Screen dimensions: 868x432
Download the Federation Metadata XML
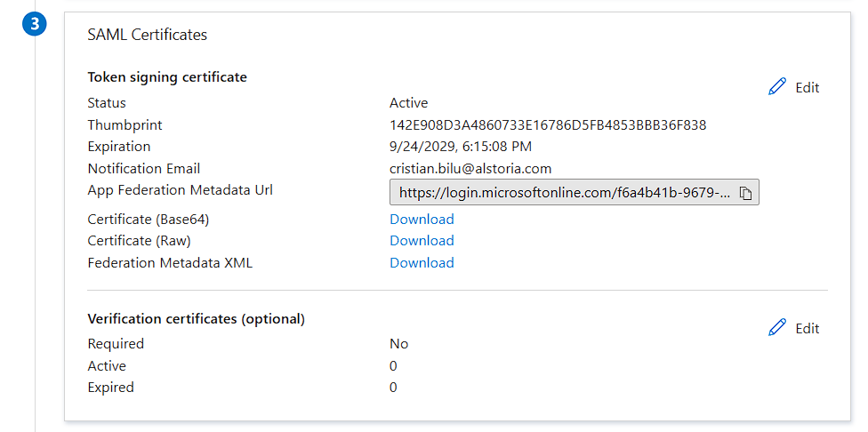click(x=422, y=262)
